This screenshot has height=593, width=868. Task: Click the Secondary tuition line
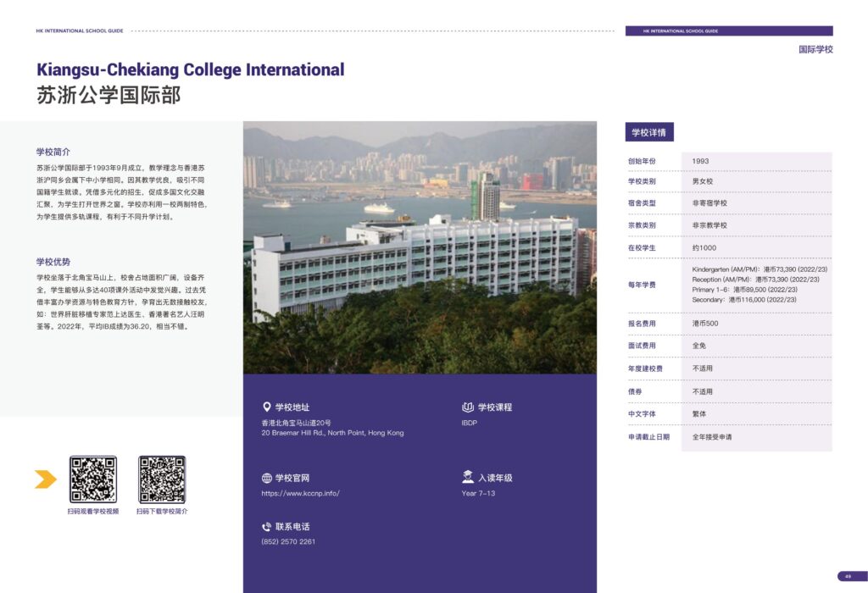coord(744,299)
